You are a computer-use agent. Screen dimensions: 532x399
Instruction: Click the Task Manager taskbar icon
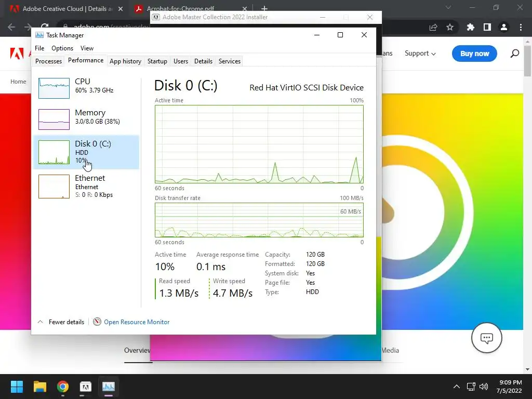coord(109,387)
